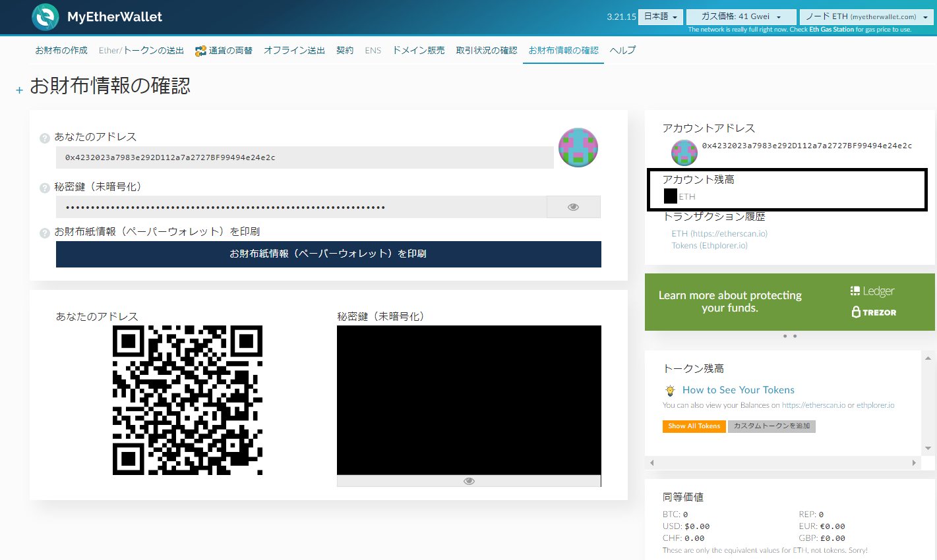Open ETH (https://etherscan.io) history link
Screen dimensions: 937x560
tap(719, 233)
